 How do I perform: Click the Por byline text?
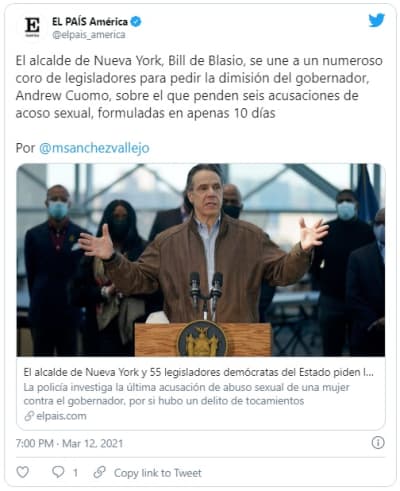(25, 148)
